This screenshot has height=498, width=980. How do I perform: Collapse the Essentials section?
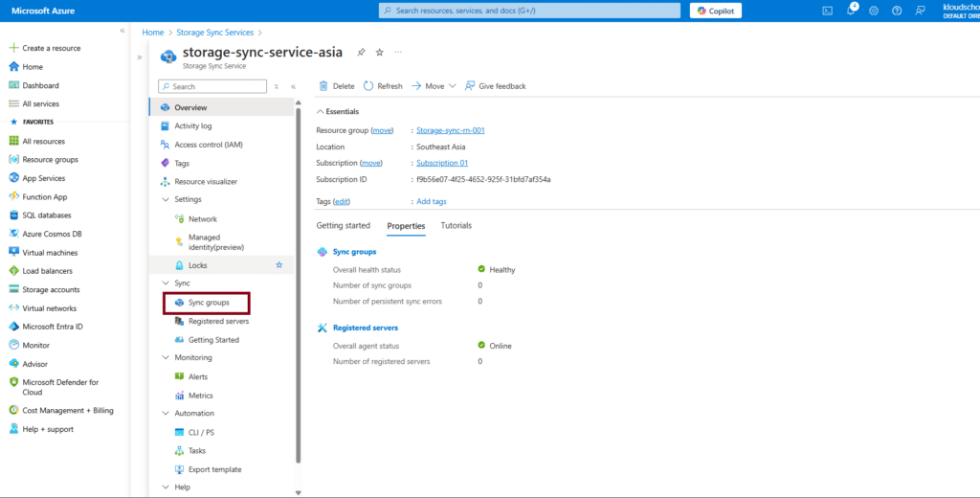click(x=320, y=112)
